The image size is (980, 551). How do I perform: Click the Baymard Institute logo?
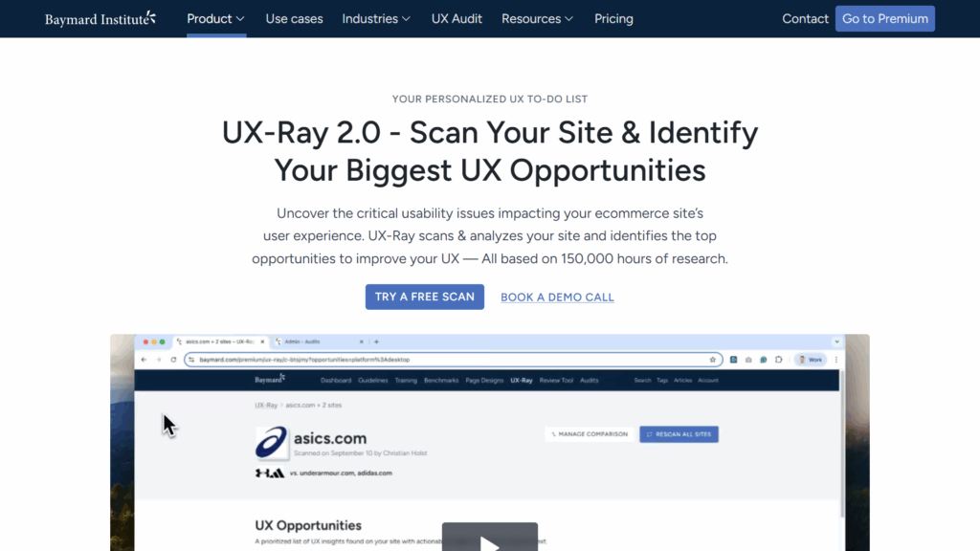pyautogui.click(x=100, y=18)
